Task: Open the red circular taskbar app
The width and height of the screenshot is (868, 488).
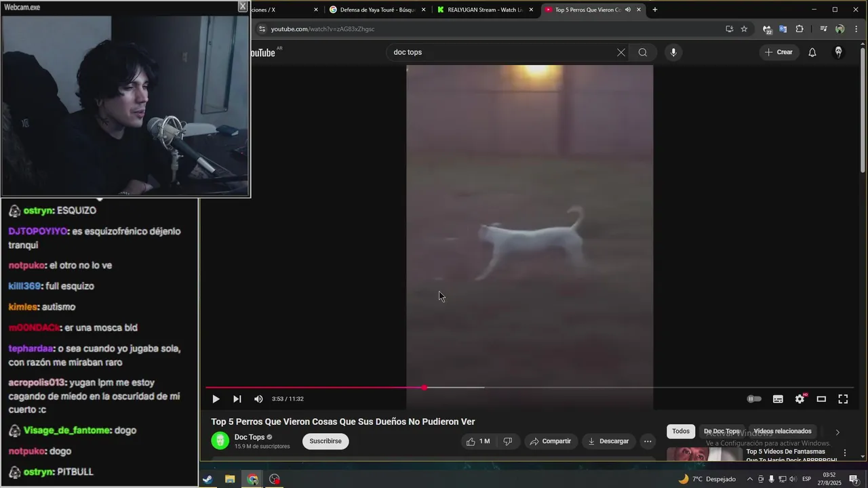Action: [x=275, y=479]
